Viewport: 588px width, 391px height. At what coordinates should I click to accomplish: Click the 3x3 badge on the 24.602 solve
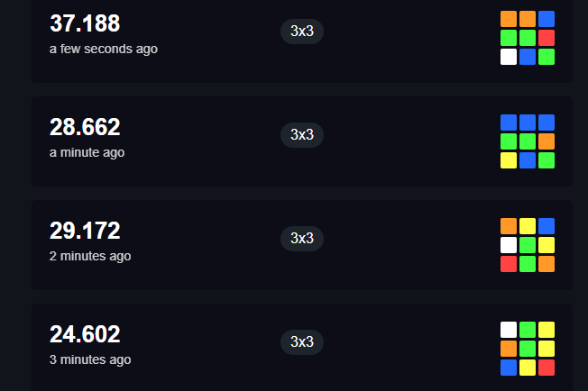[302, 342]
